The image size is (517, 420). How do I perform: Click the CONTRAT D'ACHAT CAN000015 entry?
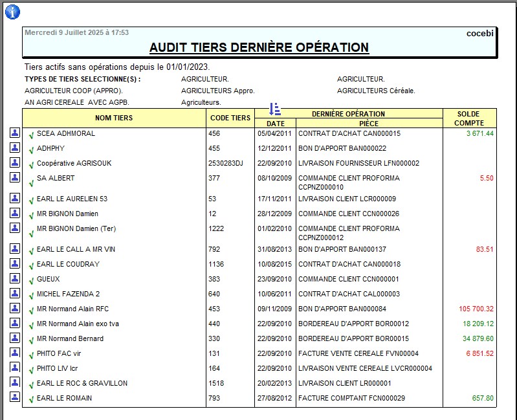[x=348, y=133]
